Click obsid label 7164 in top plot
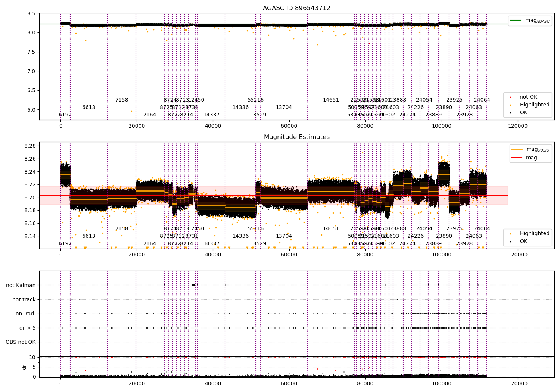 click(150, 115)
